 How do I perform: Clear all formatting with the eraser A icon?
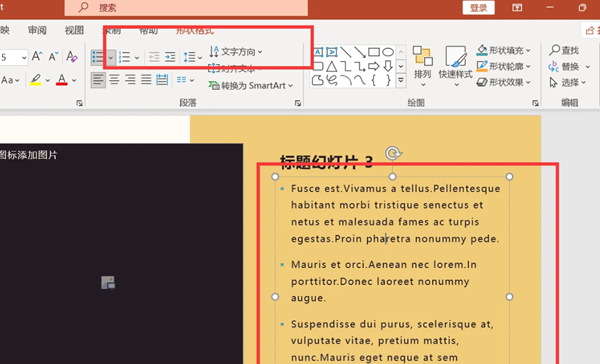pos(72,57)
